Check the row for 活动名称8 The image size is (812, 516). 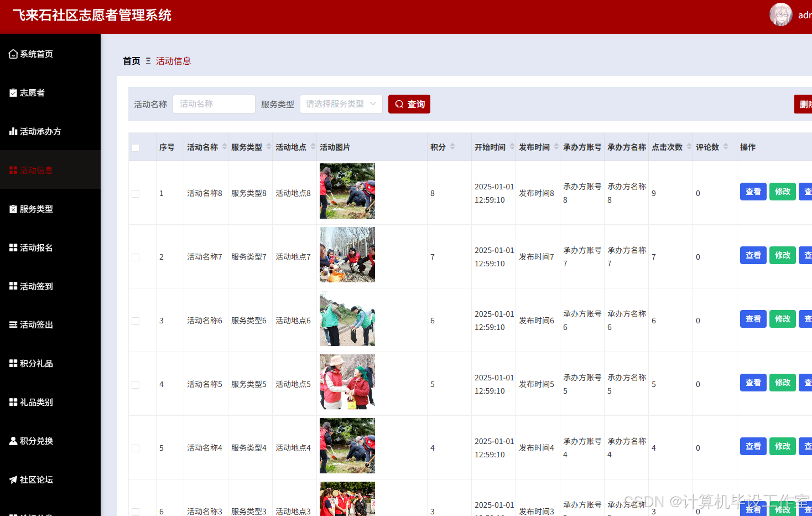pyautogui.click(x=136, y=194)
